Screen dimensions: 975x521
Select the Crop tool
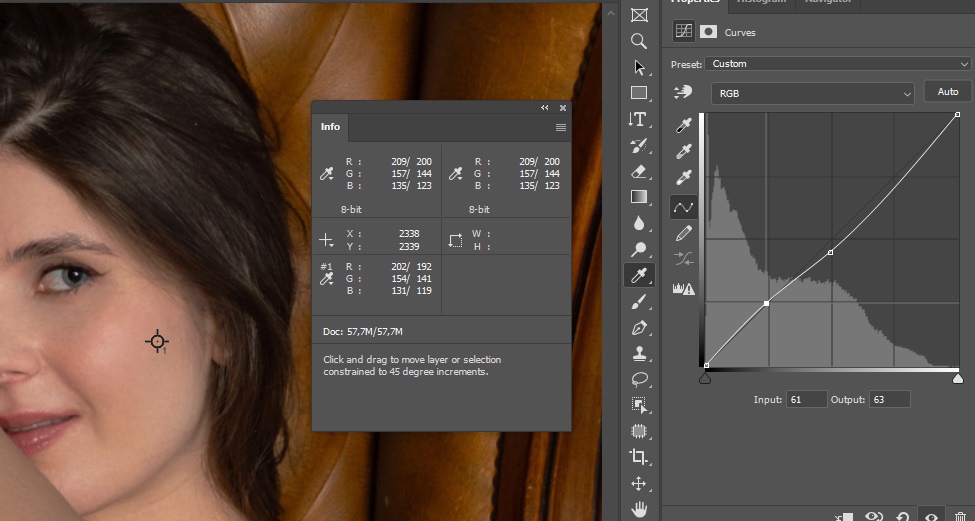[x=639, y=457]
